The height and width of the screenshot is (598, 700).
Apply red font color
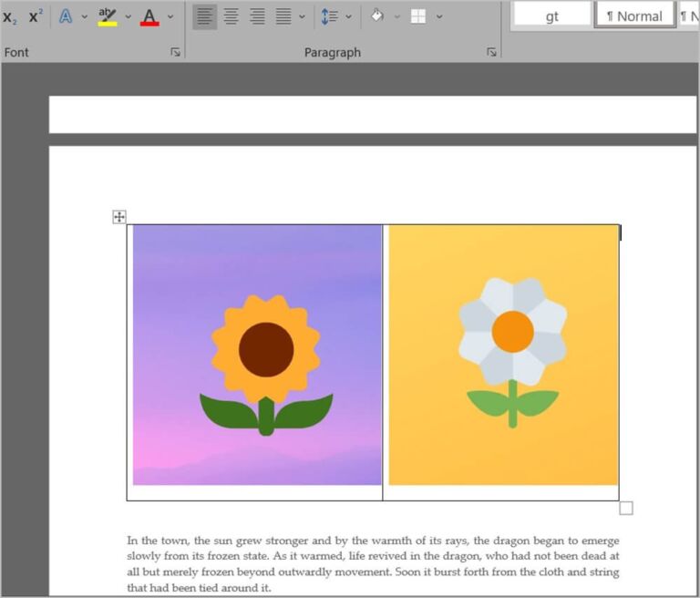(149, 16)
